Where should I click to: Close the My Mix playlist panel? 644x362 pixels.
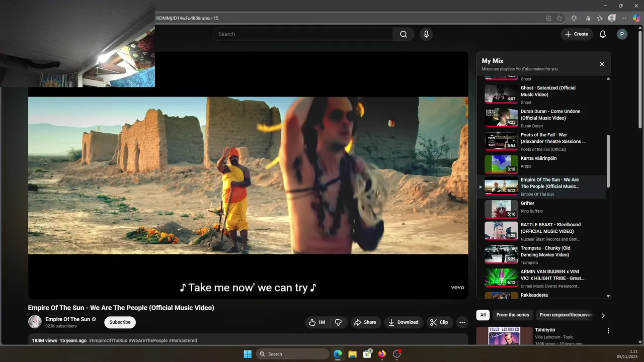coord(602,64)
